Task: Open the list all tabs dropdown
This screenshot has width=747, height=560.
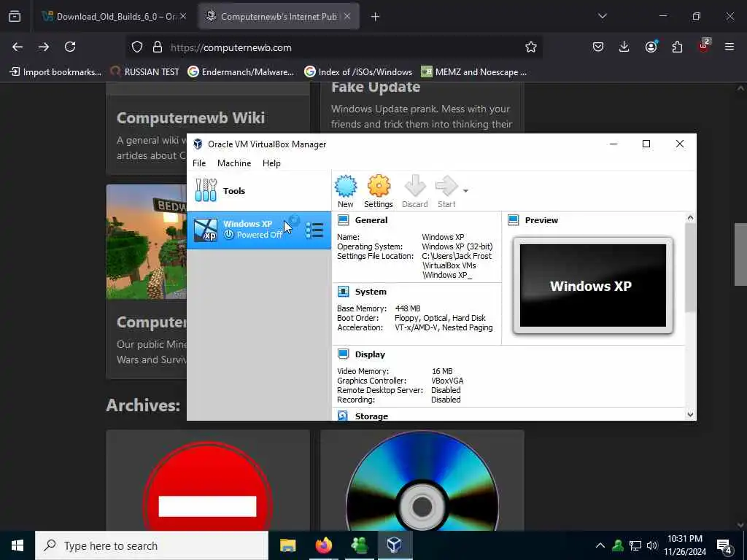Action: coord(603,16)
